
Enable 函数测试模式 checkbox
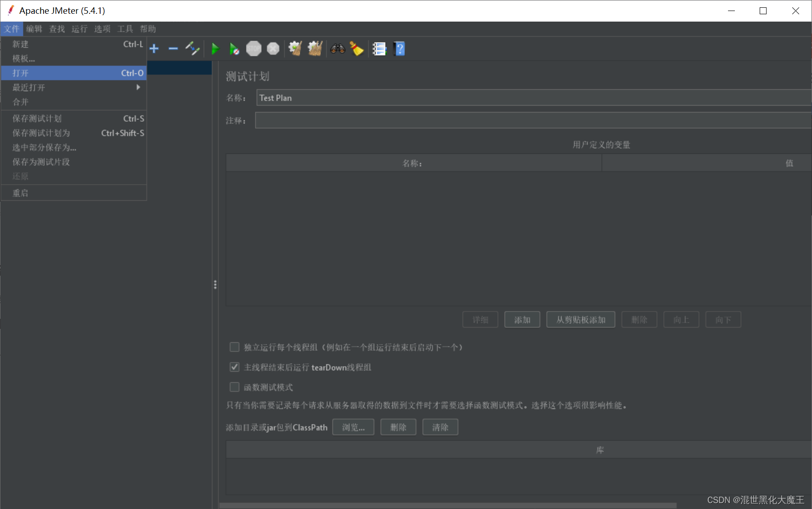tap(235, 387)
